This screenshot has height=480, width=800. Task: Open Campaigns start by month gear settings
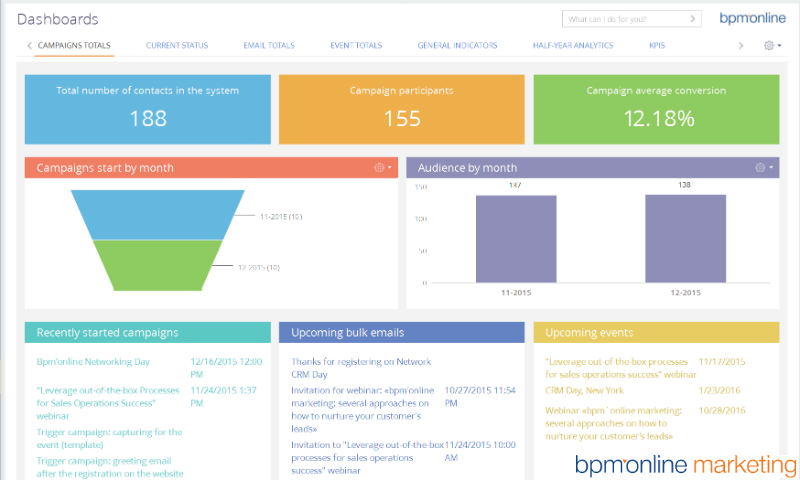(382, 168)
